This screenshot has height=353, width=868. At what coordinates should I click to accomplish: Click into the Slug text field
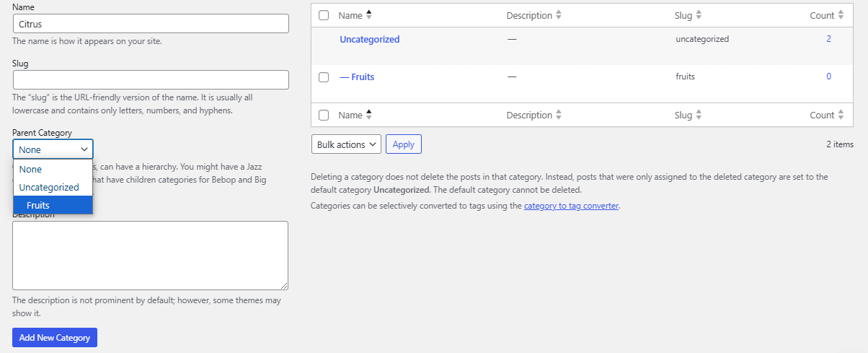pos(151,79)
